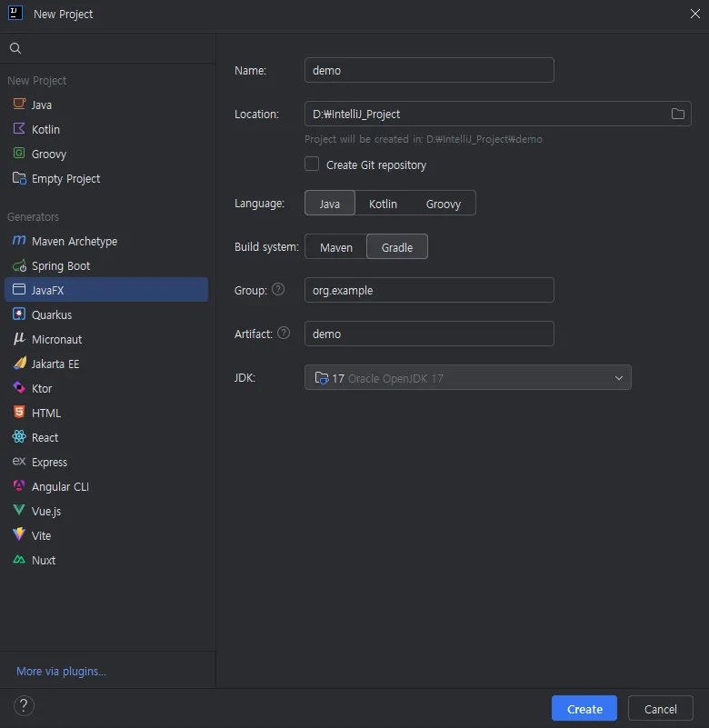Browse location with folder icon

677,114
